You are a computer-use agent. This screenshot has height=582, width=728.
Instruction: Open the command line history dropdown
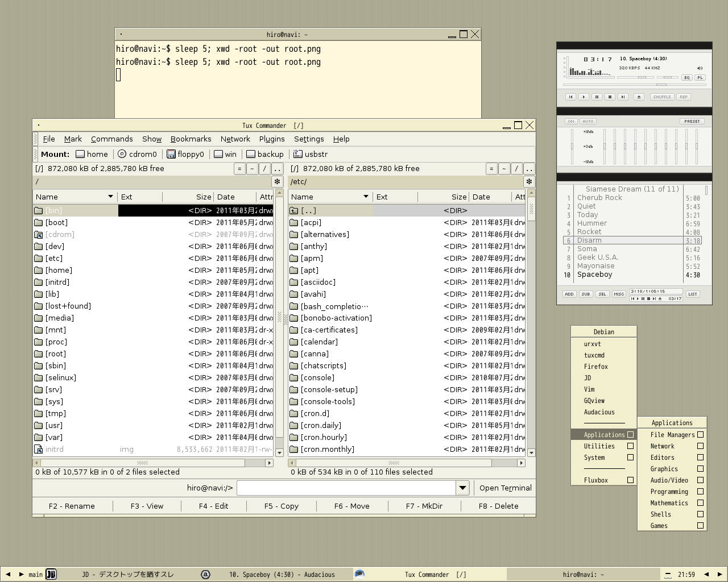point(462,488)
